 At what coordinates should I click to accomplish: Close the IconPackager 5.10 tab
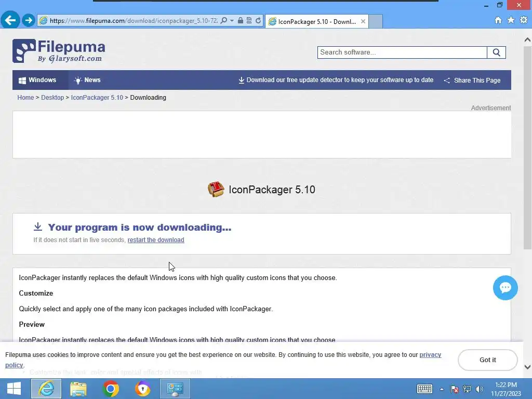(363, 21)
